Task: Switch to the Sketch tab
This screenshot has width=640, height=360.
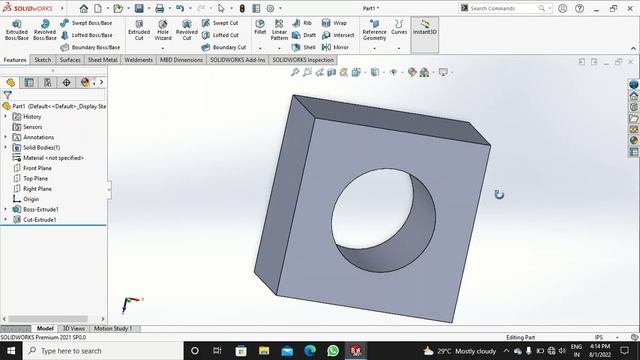Action: coord(42,60)
